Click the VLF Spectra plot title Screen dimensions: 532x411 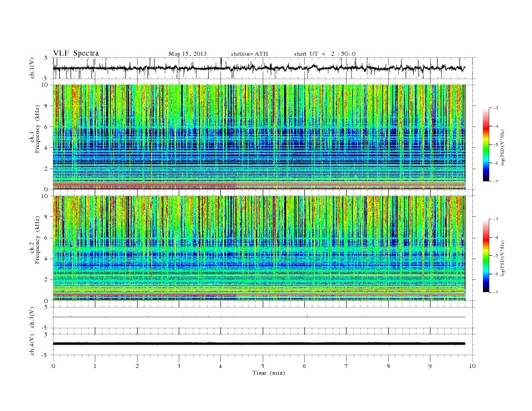76,53
